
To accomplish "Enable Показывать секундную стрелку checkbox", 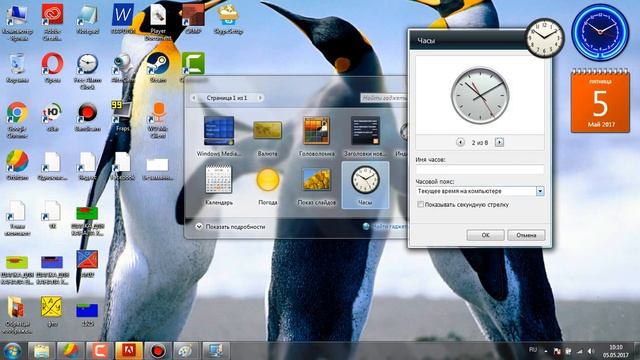I will pos(420,204).
